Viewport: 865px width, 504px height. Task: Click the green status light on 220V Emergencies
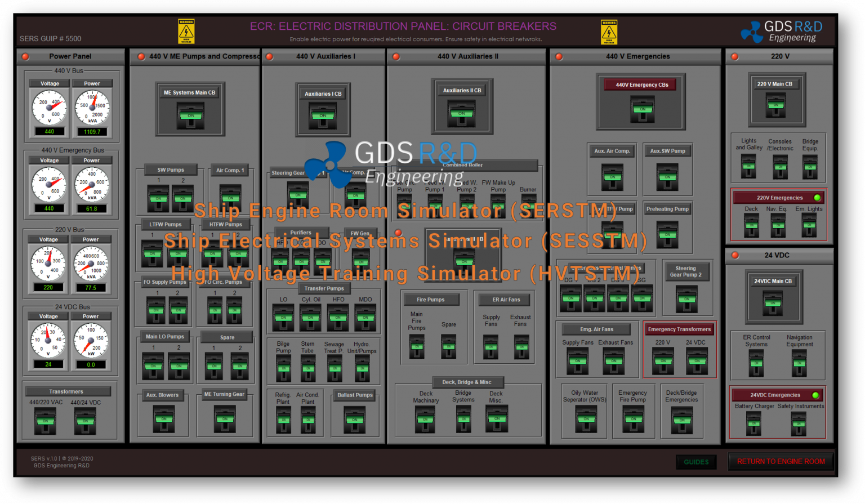pos(817,197)
